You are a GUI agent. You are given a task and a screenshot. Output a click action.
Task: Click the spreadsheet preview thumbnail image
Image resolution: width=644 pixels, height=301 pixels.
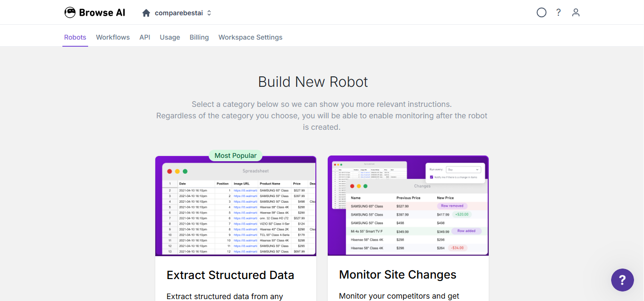point(236,206)
